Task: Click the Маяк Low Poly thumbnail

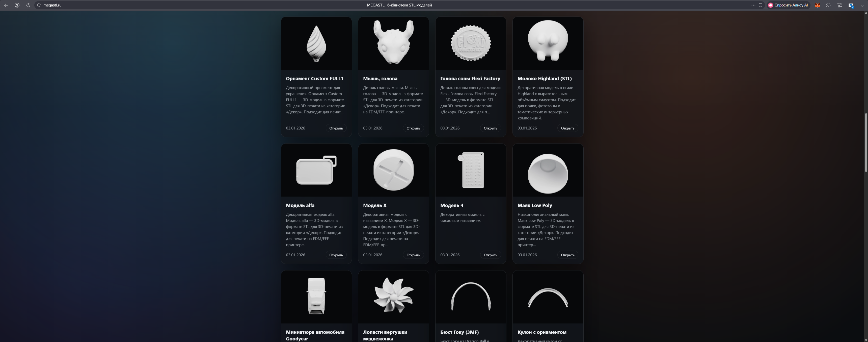Action: click(x=548, y=170)
